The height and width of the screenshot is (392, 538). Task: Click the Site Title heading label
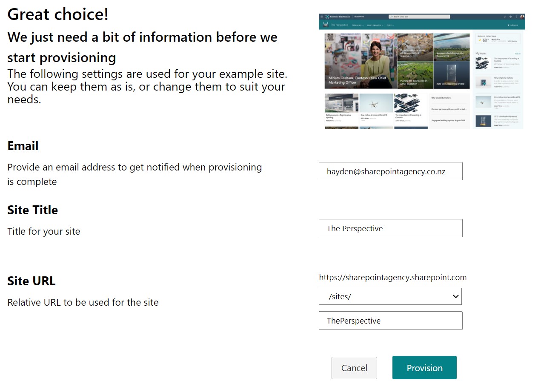click(x=32, y=210)
